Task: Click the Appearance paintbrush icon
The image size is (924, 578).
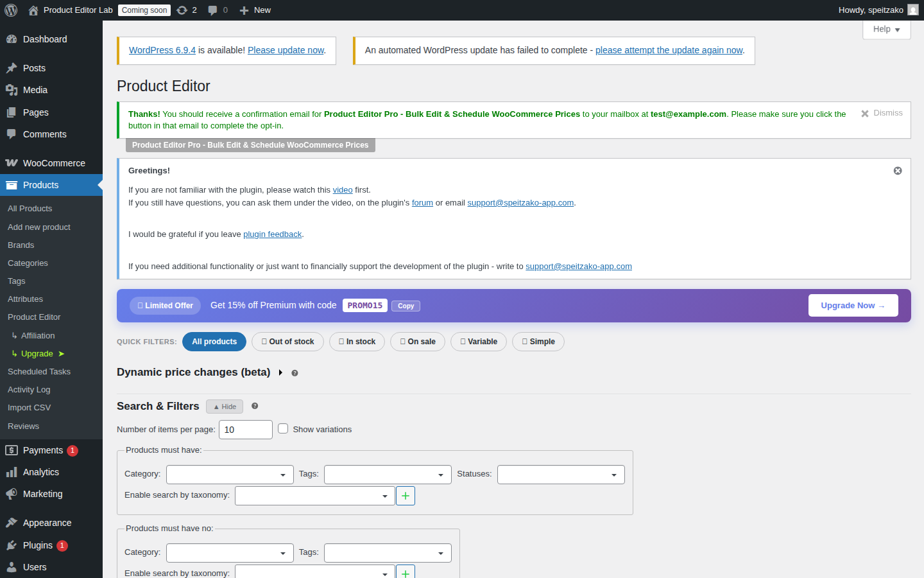Action: coord(12,523)
